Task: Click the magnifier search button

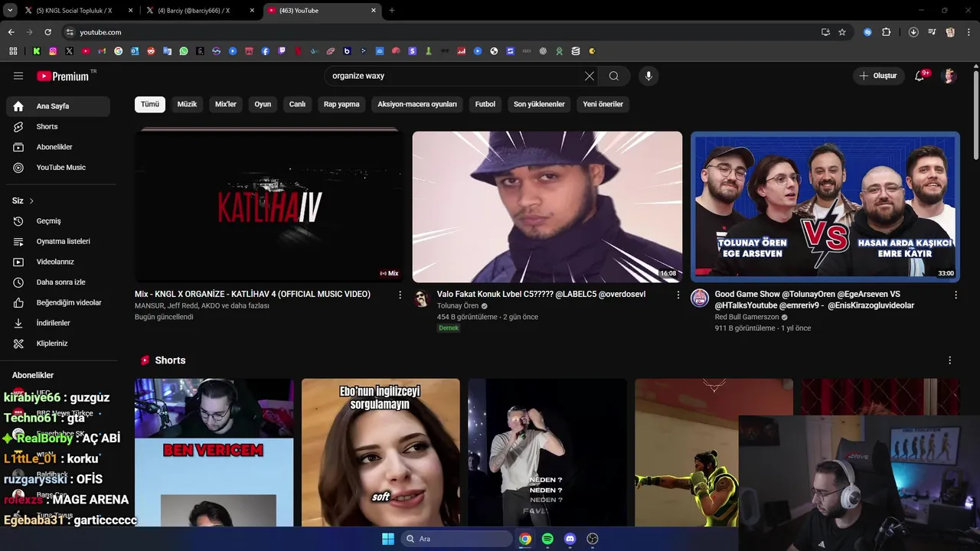Action: 614,76
